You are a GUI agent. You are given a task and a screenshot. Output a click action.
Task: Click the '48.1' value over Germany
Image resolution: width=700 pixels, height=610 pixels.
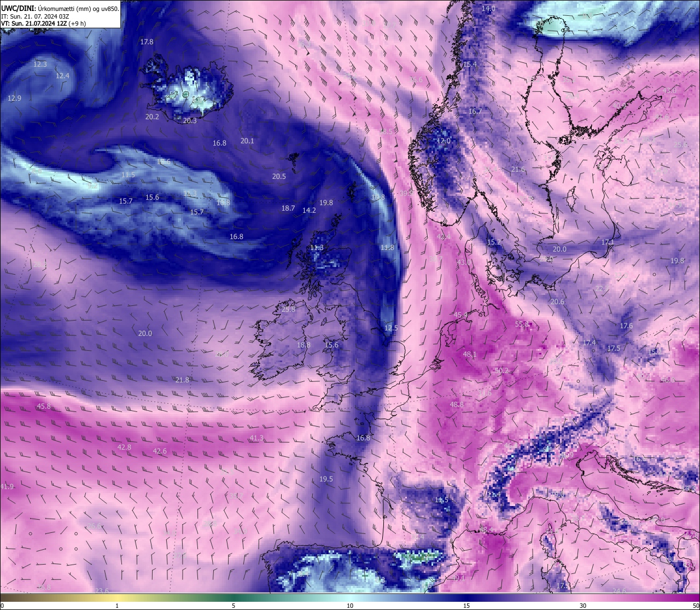point(470,354)
